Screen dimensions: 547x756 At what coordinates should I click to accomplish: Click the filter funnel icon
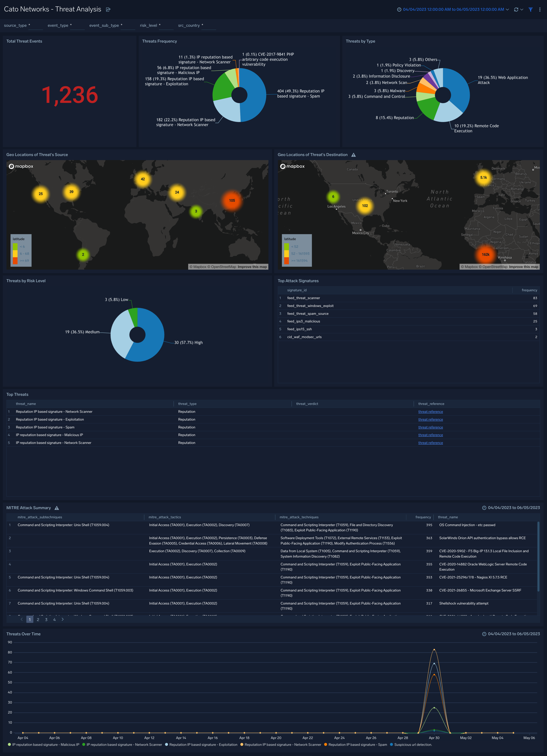531,9
